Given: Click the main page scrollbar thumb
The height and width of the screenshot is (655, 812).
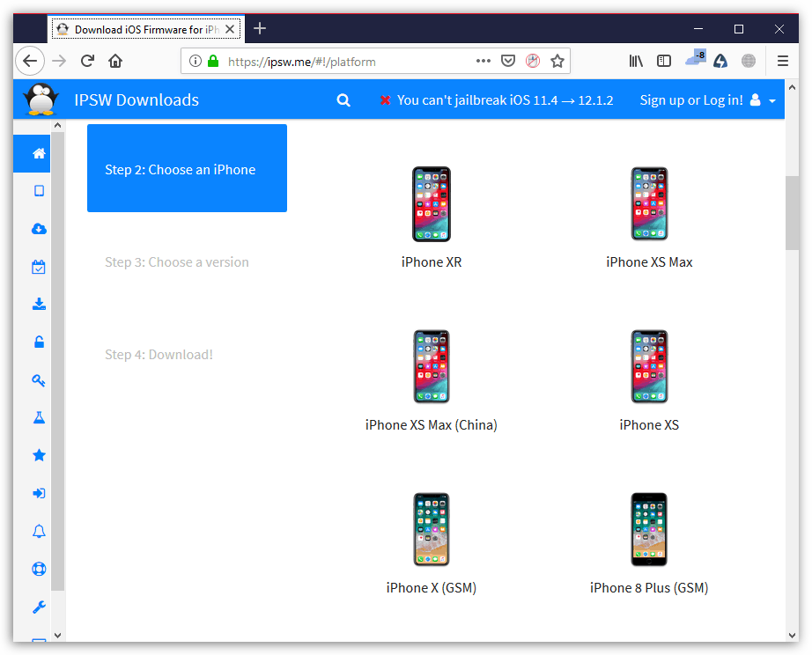Looking at the screenshot, I should coord(792,213).
